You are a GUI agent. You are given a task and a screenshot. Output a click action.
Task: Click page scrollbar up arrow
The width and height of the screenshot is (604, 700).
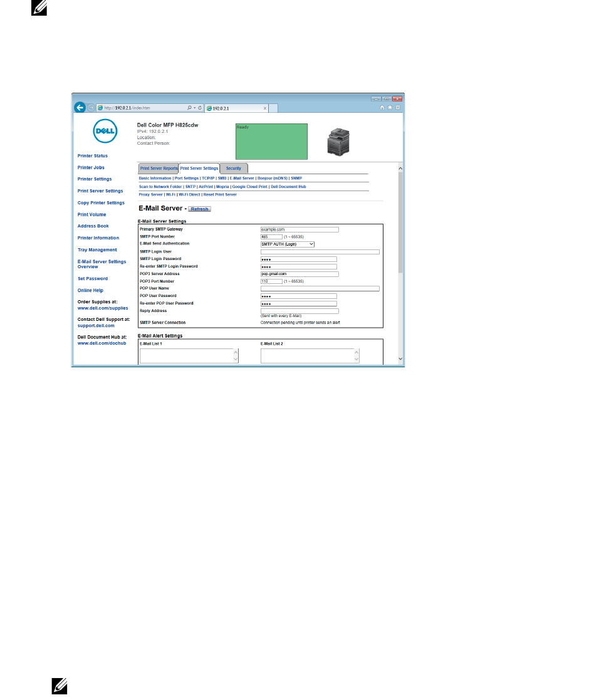coord(400,169)
